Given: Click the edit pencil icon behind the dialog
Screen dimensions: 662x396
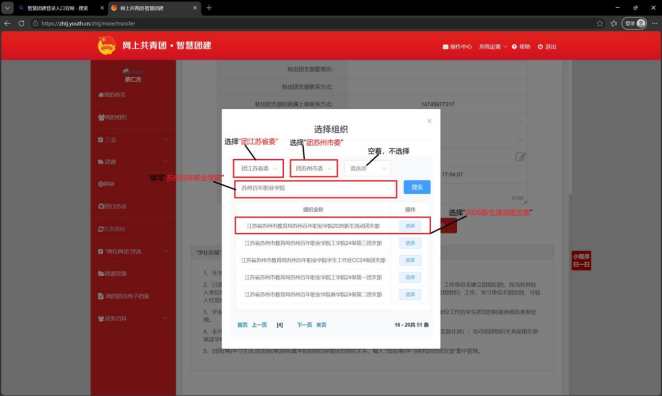Looking at the screenshot, I should pos(520,157).
